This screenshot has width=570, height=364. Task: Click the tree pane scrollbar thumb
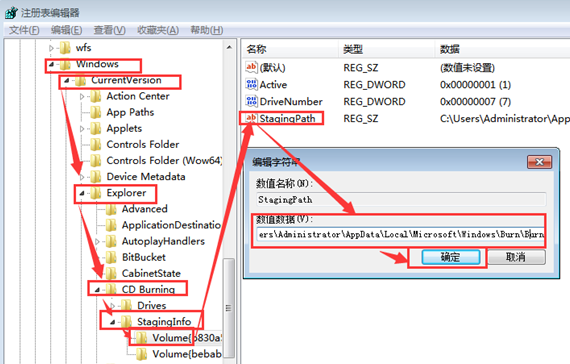(x=229, y=308)
